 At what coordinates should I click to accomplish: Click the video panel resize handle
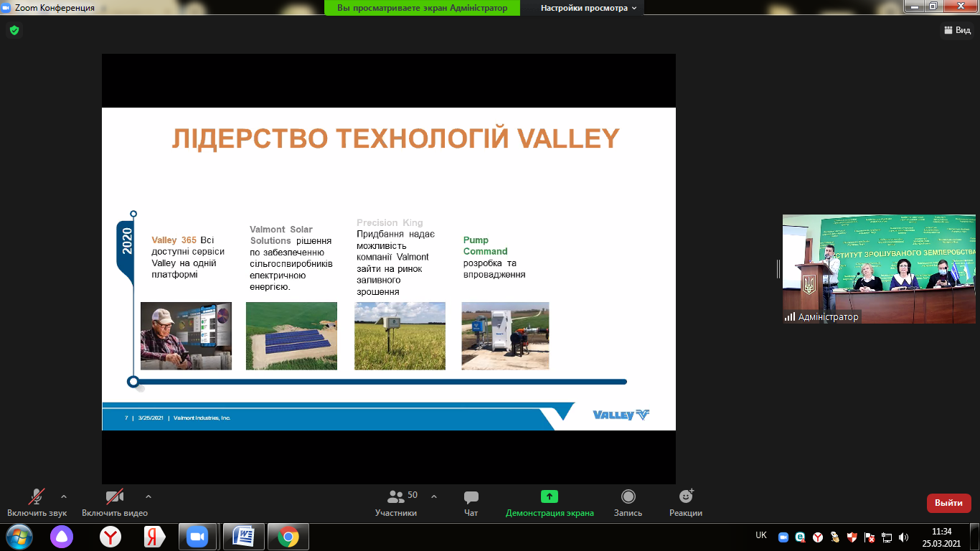pyautogui.click(x=778, y=269)
